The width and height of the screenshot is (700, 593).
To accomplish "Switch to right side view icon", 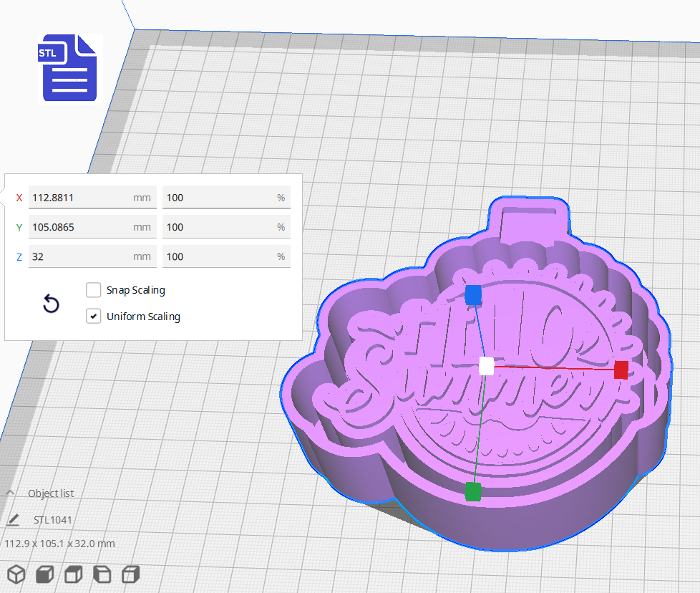I will [129, 574].
